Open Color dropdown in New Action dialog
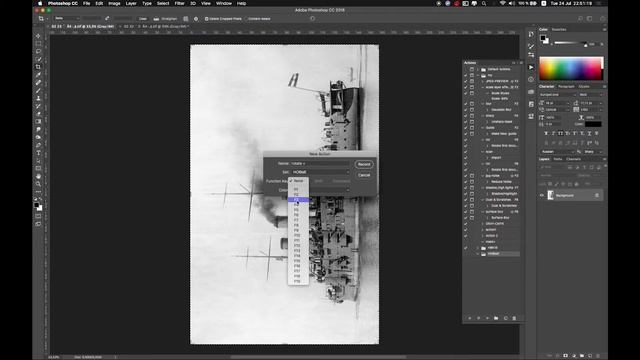Image resolution: width=640 pixels, height=360 pixels. click(320, 190)
